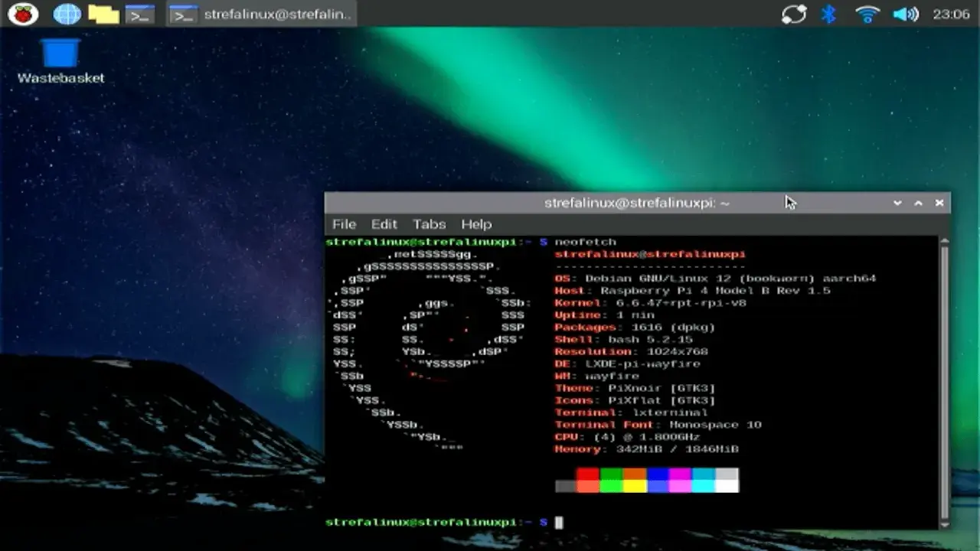The height and width of the screenshot is (551, 980).
Task: Click the 'Uptime: 1 min' line
Action: [604, 315]
